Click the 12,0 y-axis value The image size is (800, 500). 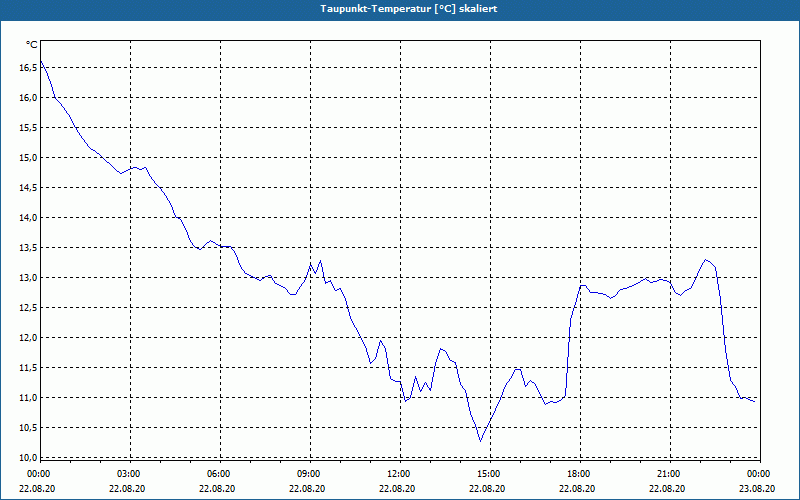coord(29,338)
